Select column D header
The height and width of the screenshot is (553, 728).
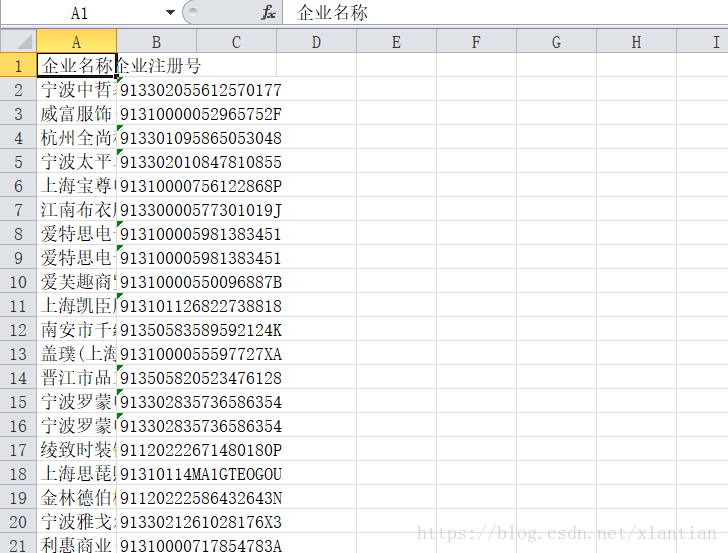coord(316,42)
